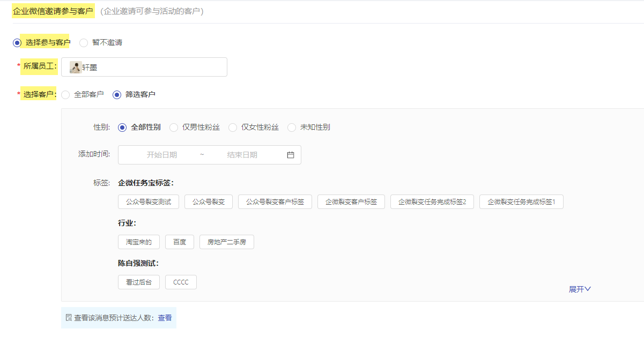Click the 企业微信邀请参与客户 section heading
This screenshot has width=644, height=344.
[53, 11]
